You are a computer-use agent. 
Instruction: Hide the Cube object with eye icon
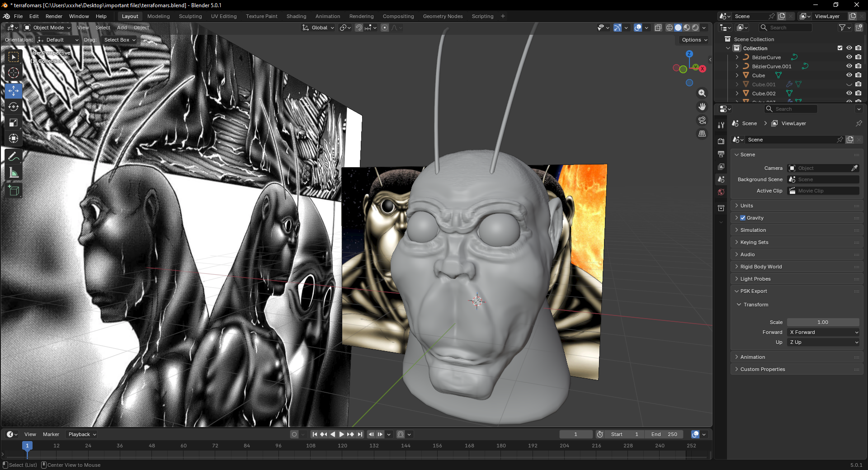pyautogui.click(x=849, y=75)
